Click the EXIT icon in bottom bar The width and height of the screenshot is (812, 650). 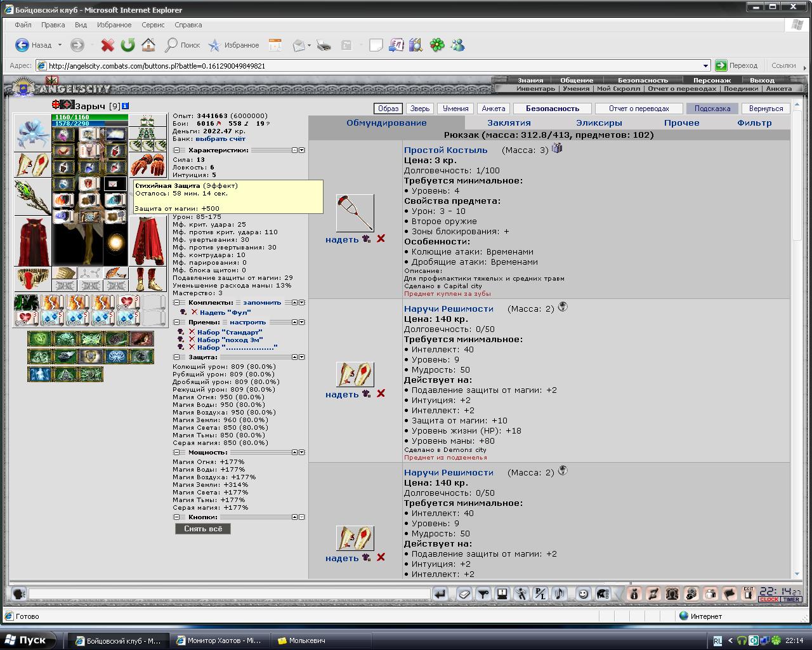point(749,594)
